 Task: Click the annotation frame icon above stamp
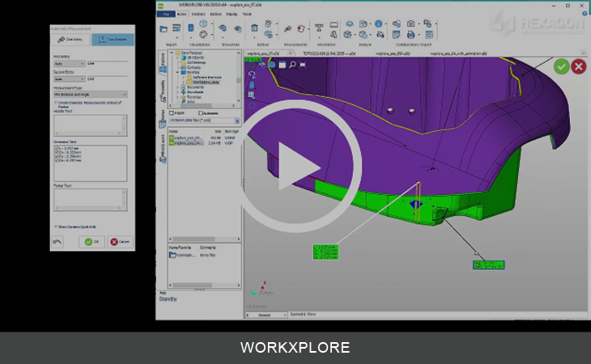(334, 24)
